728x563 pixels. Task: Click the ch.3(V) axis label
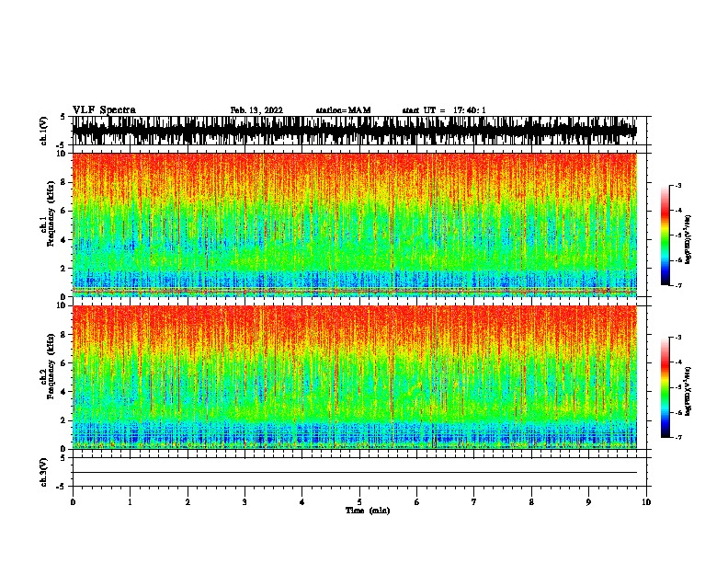pos(43,472)
